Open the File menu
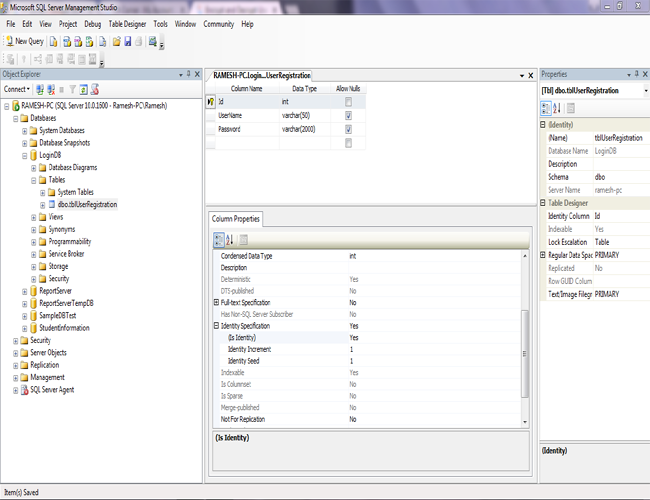The image size is (650, 500). (10, 24)
